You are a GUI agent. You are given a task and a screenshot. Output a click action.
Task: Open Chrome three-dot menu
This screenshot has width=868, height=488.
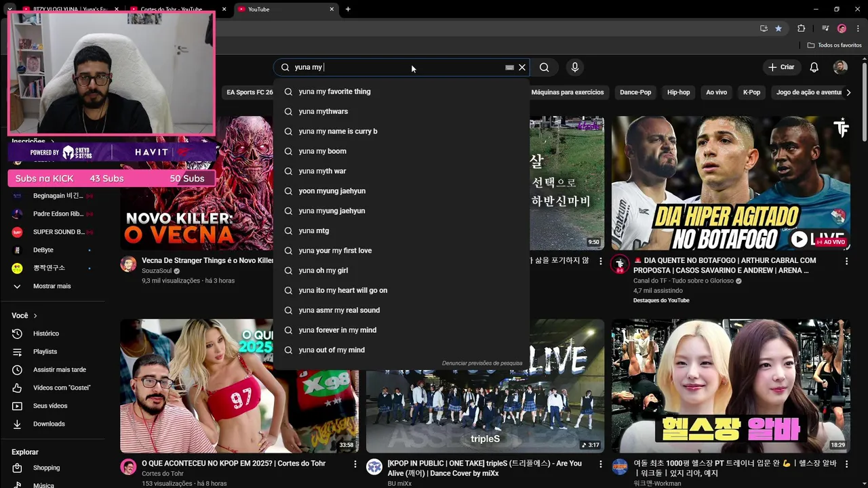click(x=858, y=28)
